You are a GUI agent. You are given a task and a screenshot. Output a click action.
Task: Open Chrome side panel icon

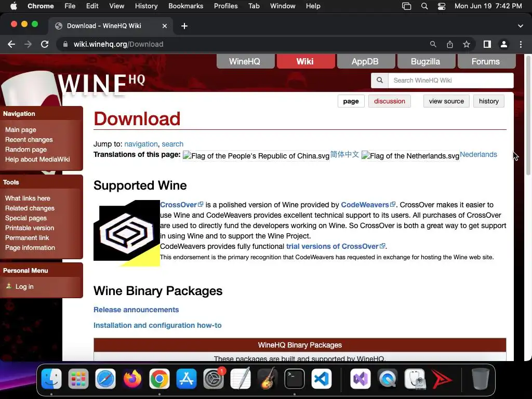(487, 44)
